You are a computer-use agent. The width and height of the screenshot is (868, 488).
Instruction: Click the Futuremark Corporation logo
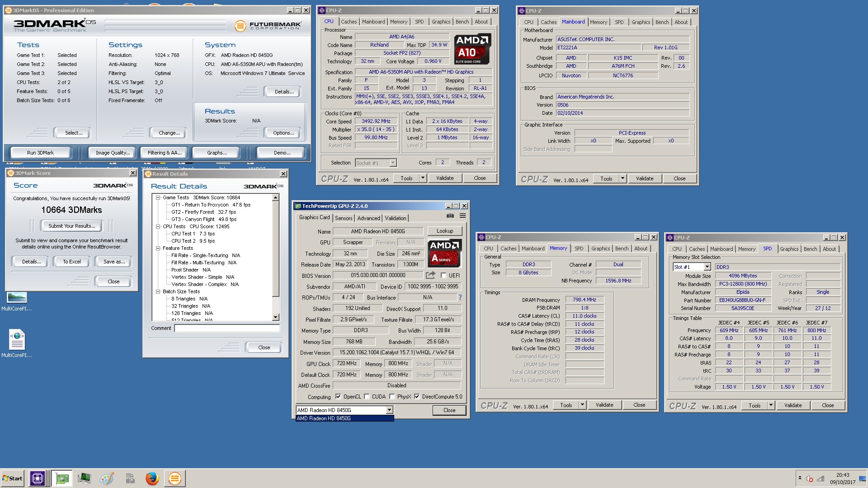pos(268,26)
